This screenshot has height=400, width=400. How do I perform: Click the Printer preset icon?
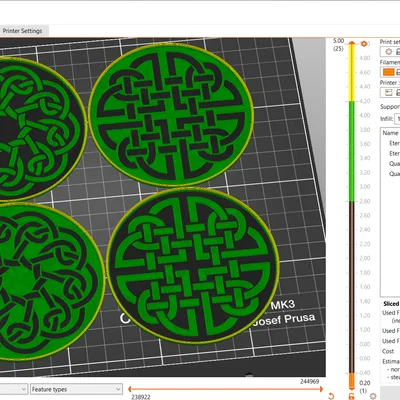tap(388, 92)
